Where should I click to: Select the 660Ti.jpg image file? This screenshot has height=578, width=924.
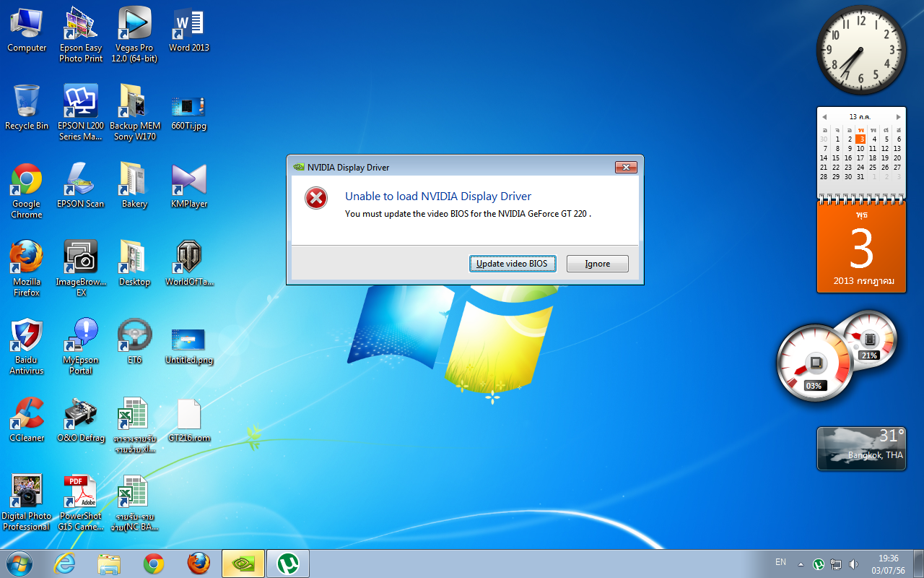(x=189, y=112)
